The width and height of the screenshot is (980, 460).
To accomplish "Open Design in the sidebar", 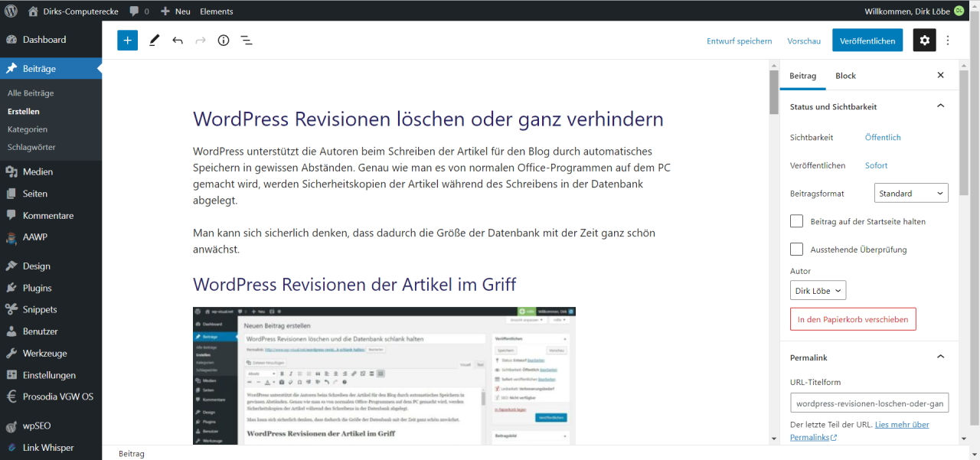I will click(51, 266).
